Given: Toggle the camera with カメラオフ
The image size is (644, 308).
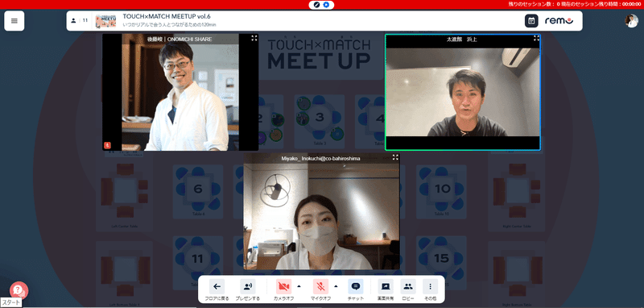Looking at the screenshot, I should click(x=283, y=290).
